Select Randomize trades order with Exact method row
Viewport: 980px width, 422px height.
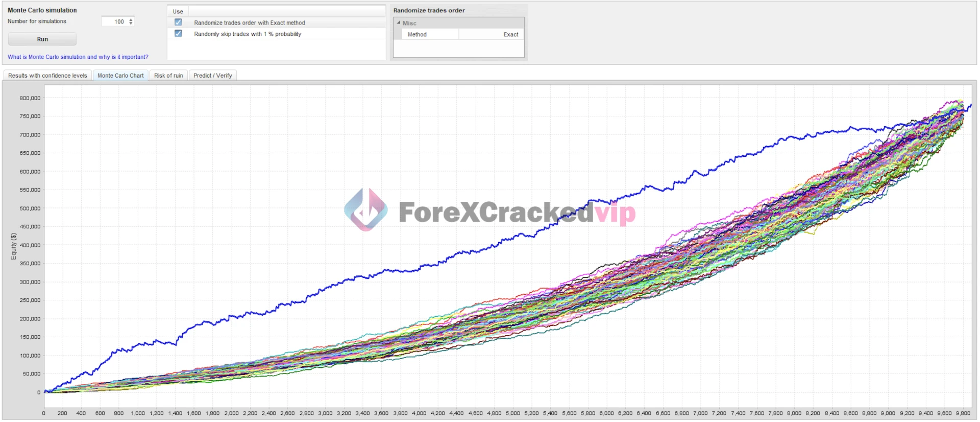tap(249, 23)
